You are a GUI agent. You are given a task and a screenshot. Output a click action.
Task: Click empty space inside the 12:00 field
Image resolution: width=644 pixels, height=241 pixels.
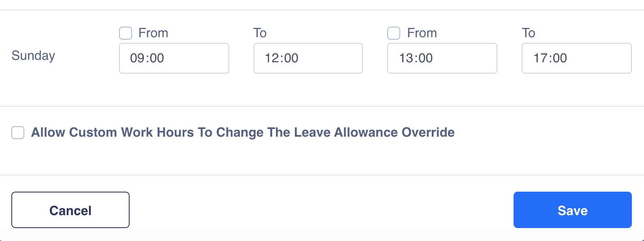tap(332, 58)
